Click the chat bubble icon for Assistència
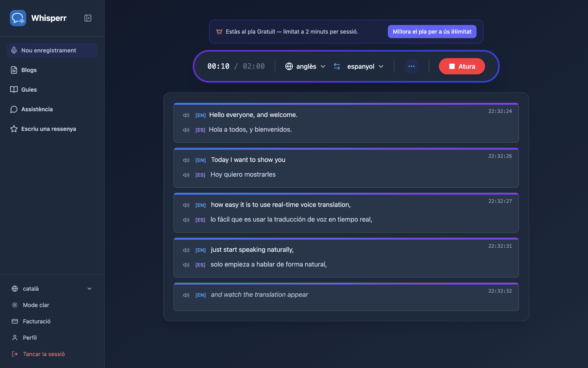 [x=14, y=109]
